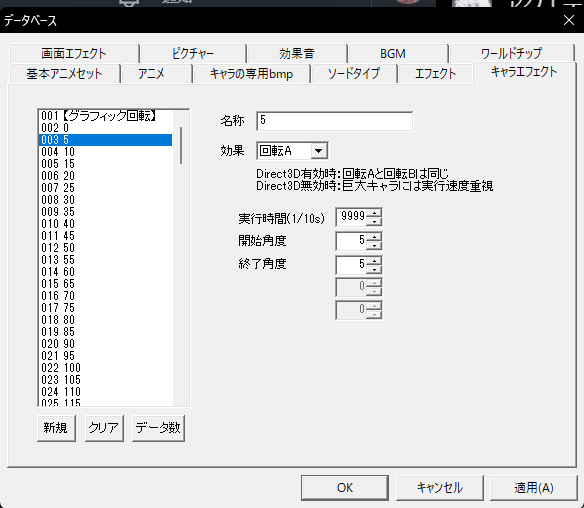Select list entry 002 0

pos(105,128)
